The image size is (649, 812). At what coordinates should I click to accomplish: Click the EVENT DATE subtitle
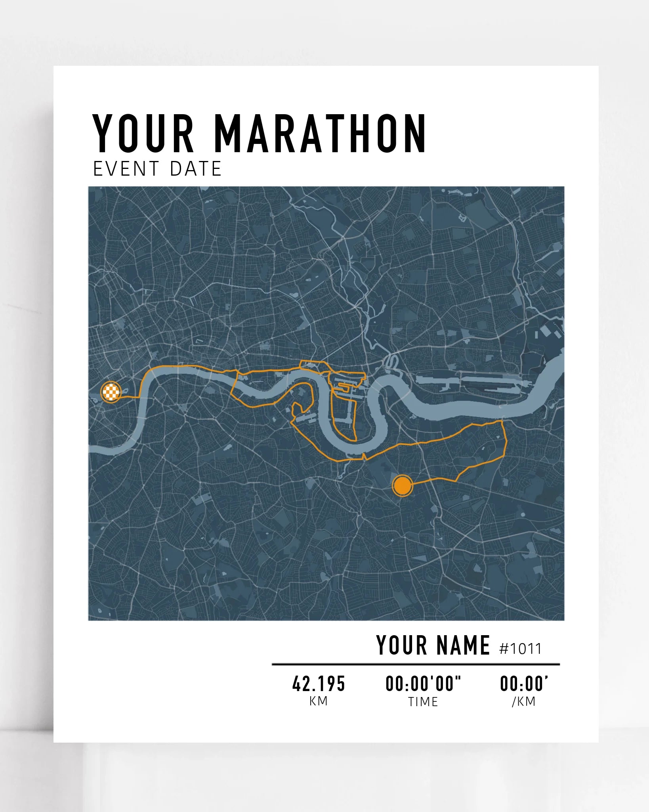coord(157,169)
